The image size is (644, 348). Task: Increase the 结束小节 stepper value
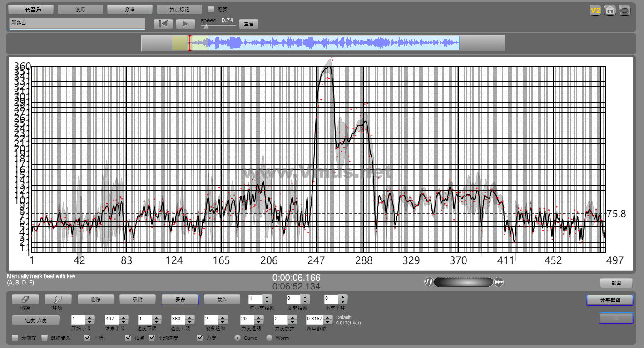[124, 317]
